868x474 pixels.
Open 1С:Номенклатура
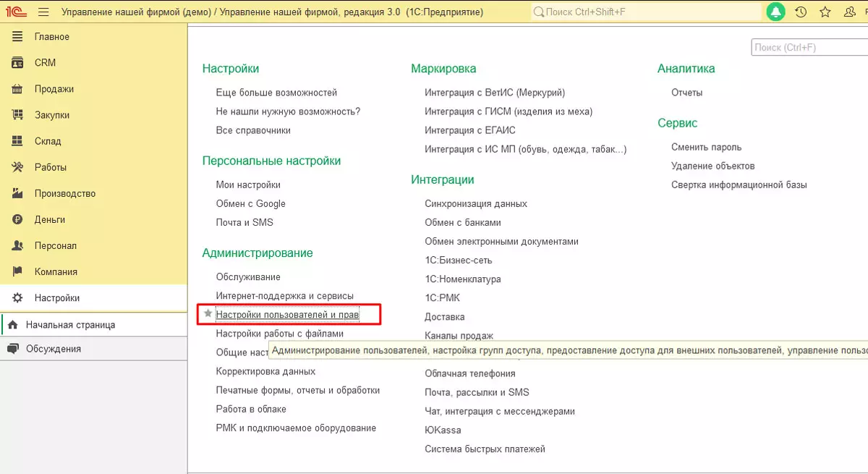coord(463,279)
